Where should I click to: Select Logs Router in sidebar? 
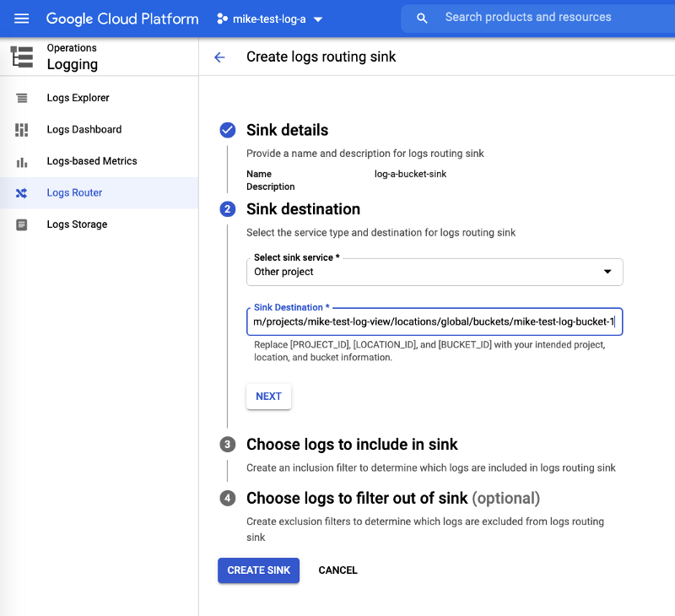coord(99,193)
